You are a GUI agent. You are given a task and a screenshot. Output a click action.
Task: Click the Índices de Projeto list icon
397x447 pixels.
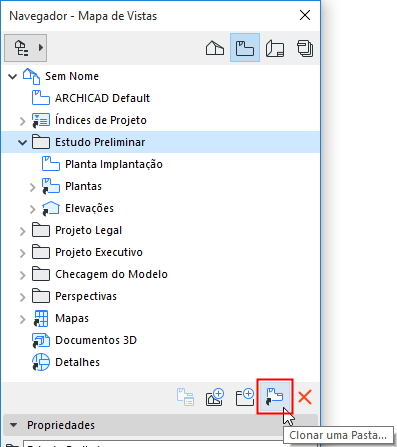(x=41, y=120)
